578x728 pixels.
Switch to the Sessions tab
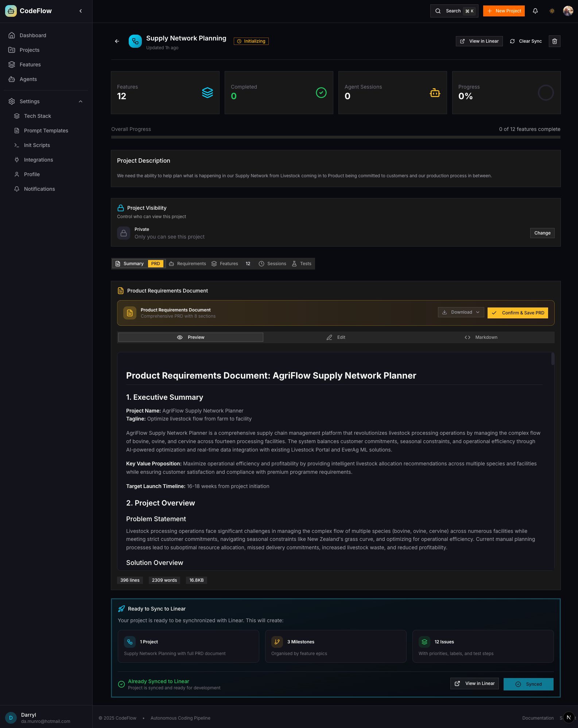point(272,264)
